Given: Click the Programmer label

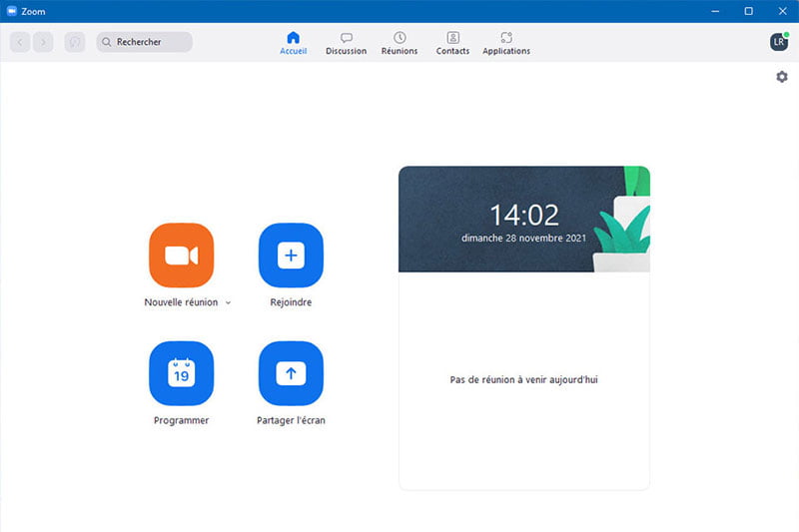Looking at the screenshot, I should (182, 420).
